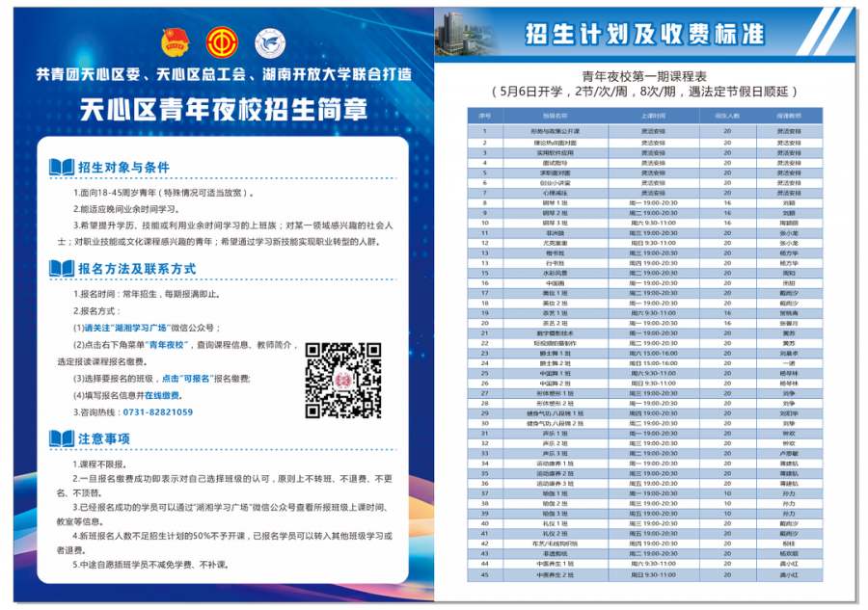Click the 周日 15:00-16:00 time cell
Screen dimensions: 868x610
click(653, 363)
